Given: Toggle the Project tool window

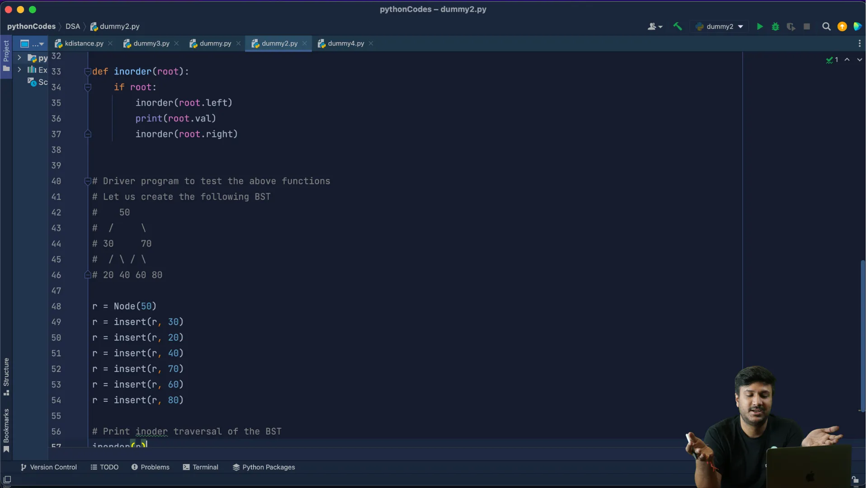Looking at the screenshot, I should (x=6, y=56).
